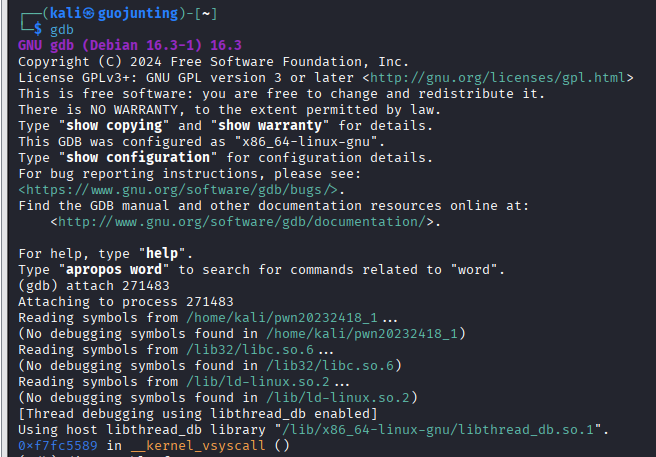Screen dimensions: 656x457
Task: Click 'Attaching to process 271483' line
Action: [x=126, y=302]
